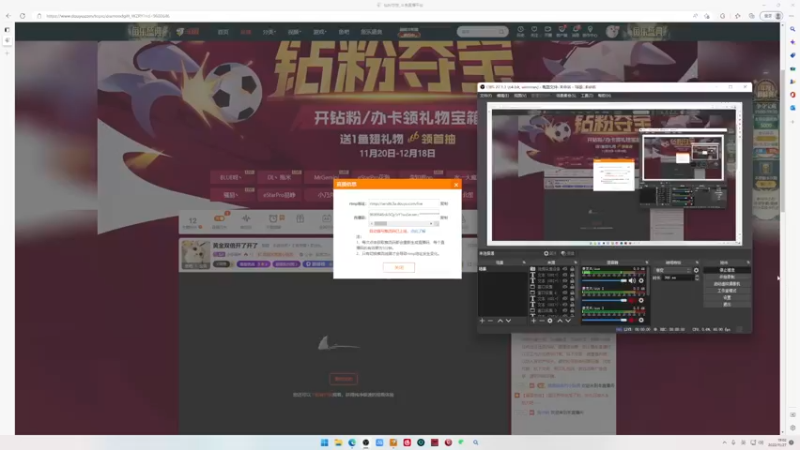This screenshot has height=450, width=800.
Task: Open transition type dropdown in OBS
Action: [673, 270]
